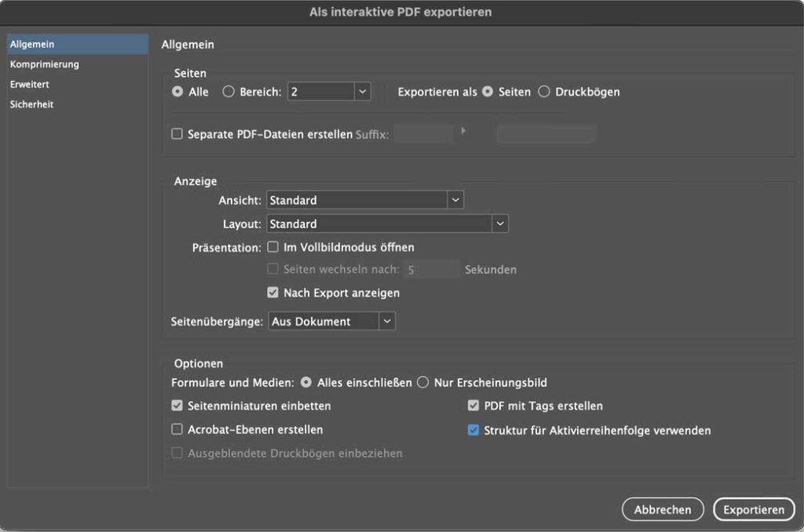Open the Bereich dropdown arrow
Screen dimensions: 804x532
click(363, 92)
